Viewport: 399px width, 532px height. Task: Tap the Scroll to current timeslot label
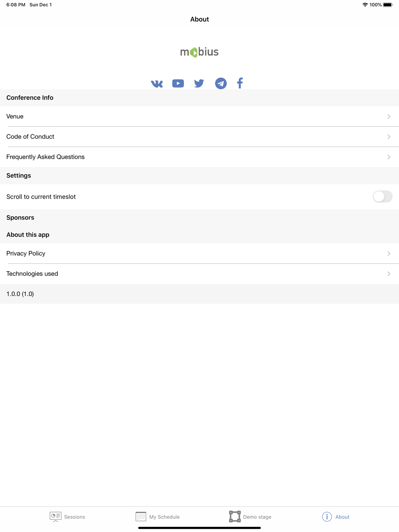41,197
